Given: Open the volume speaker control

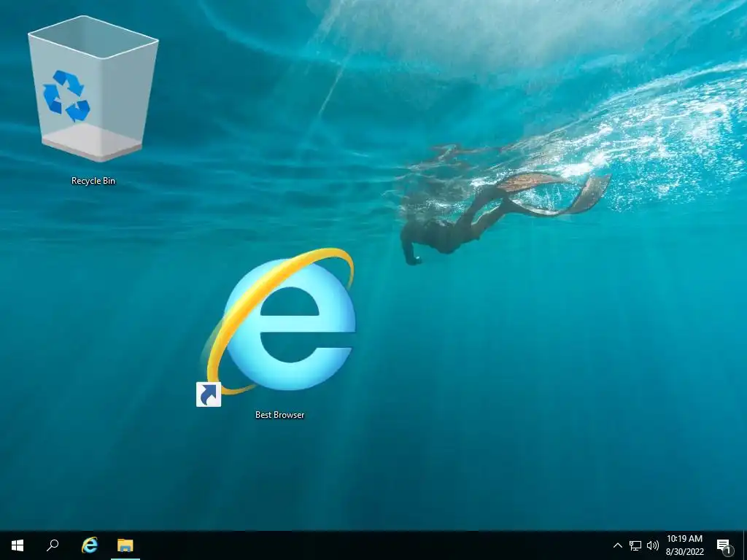Looking at the screenshot, I should [653, 545].
